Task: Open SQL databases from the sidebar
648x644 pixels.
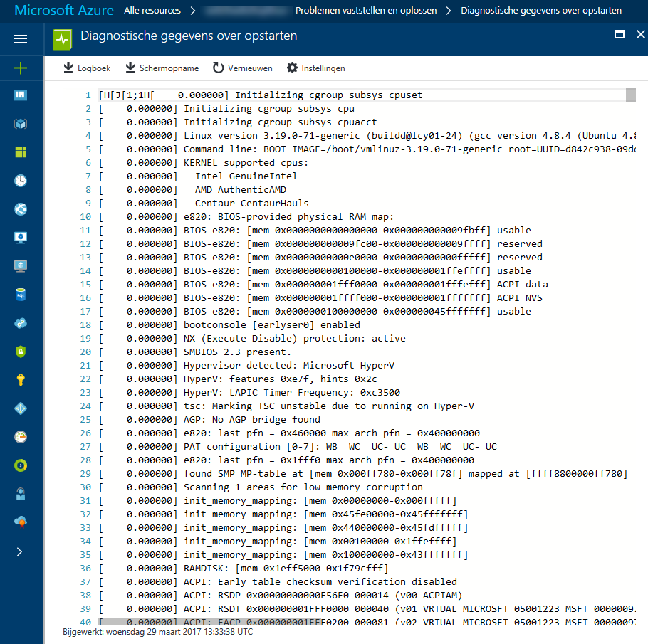Action: 20,295
